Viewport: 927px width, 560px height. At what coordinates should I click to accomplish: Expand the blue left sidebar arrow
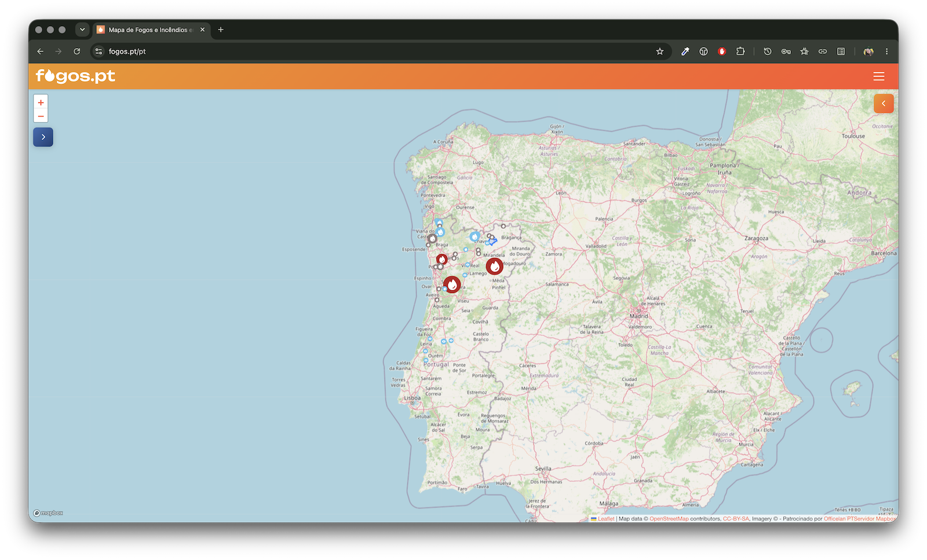(x=43, y=137)
